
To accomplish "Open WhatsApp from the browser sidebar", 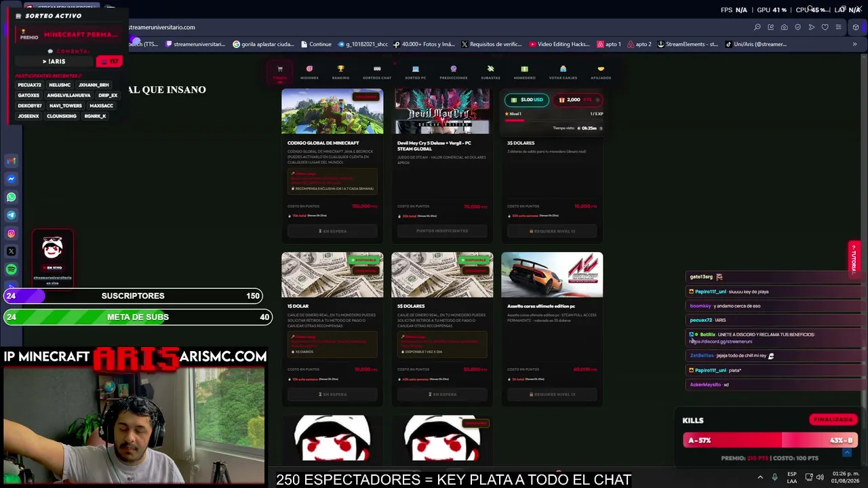I will pos(11,197).
